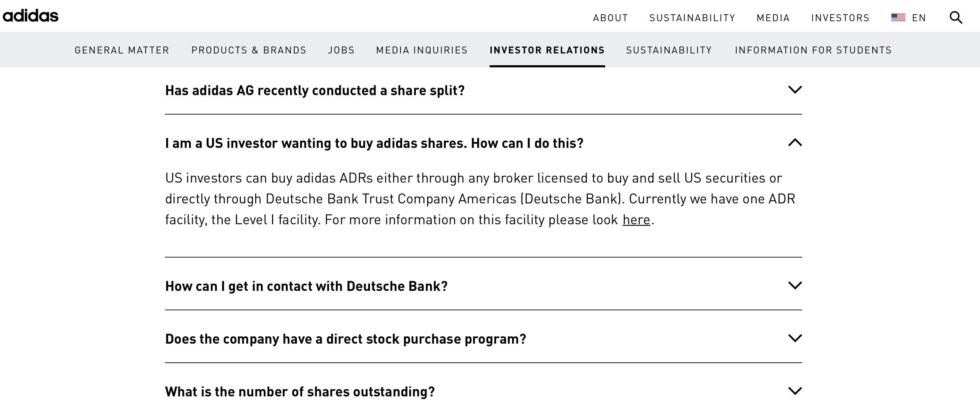Click the adidas logo
The image size is (980, 412).
click(x=31, y=16)
